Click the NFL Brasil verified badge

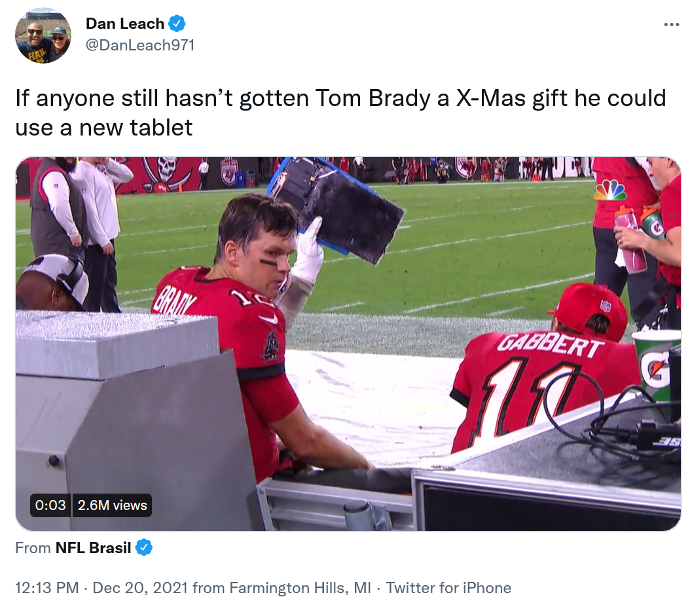pyautogui.click(x=144, y=548)
